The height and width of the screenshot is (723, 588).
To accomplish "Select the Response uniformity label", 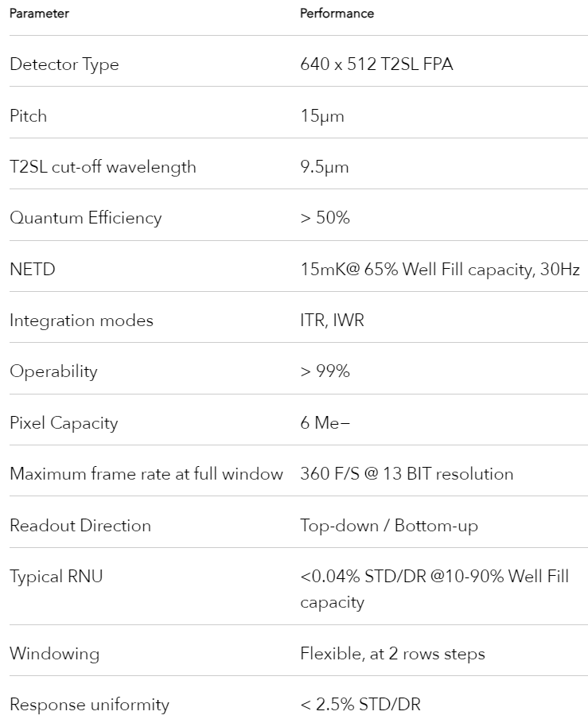I will [x=89, y=705].
